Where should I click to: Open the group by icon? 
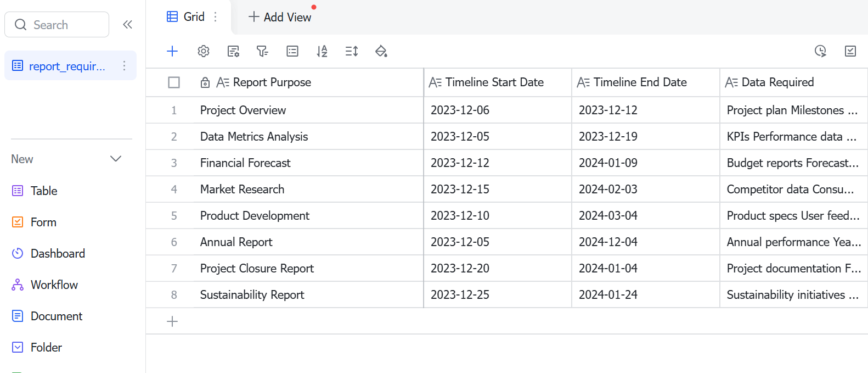coord(292,51)
